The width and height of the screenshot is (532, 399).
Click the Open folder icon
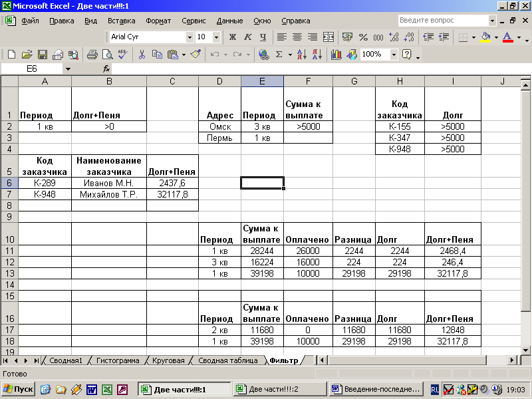click(27, 55)
